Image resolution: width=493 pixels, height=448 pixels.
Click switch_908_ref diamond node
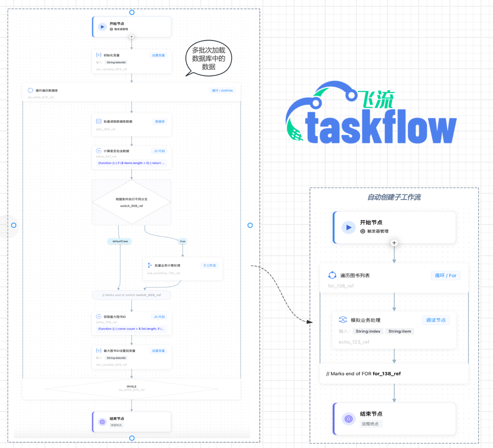(132, 202)
